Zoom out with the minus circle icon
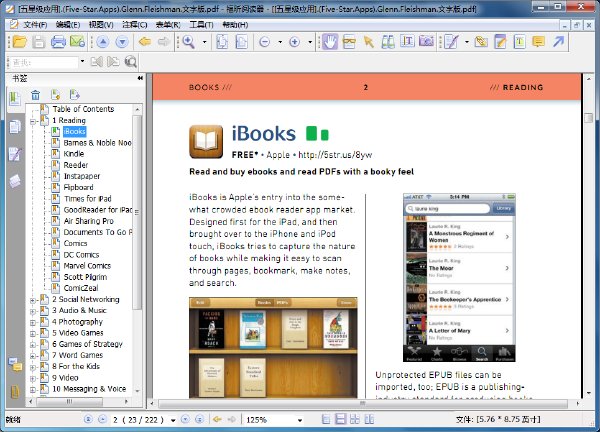600x432 pixels. click(x=264, y=42)
